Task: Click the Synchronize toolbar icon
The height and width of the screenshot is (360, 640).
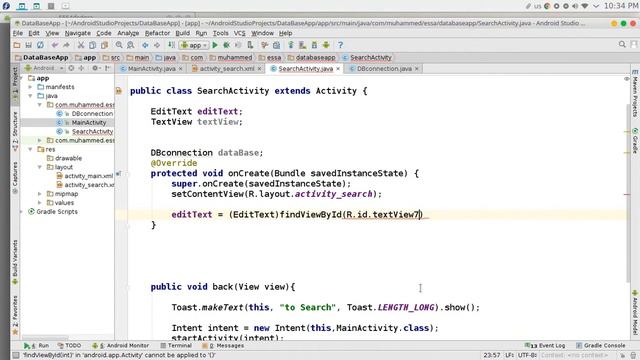Action: (40, 45)
